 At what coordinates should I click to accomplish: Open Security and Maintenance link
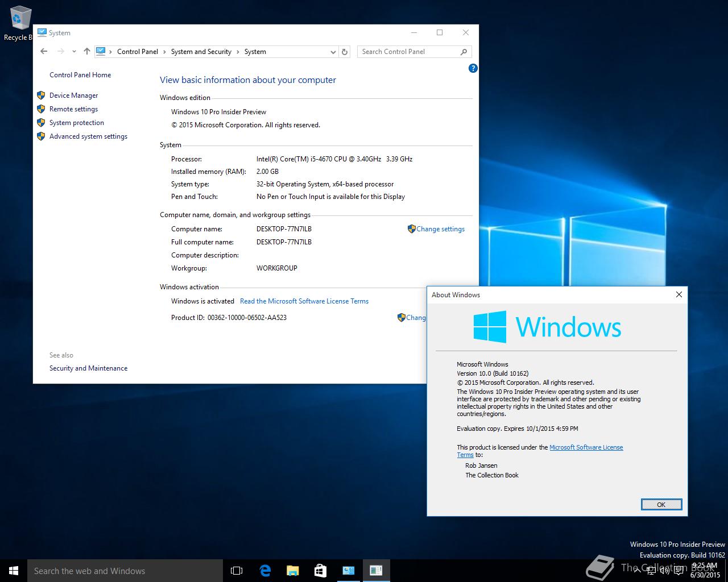(x=88, y=368)
